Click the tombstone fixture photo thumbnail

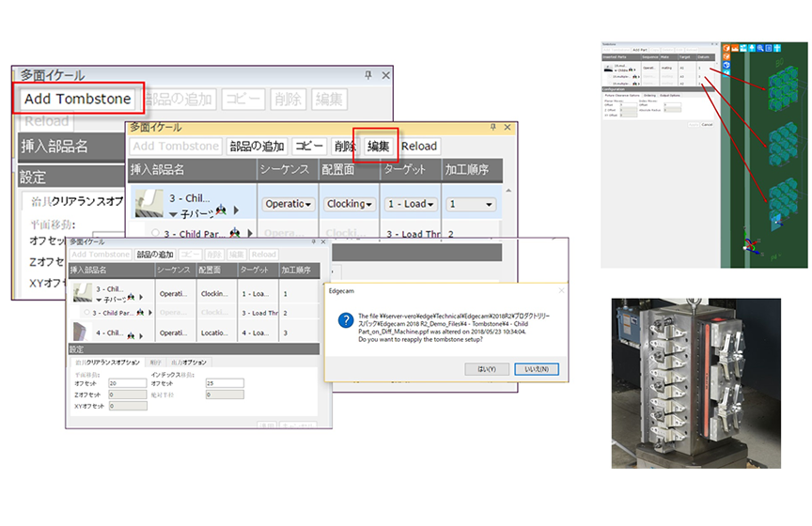point(695,382)
